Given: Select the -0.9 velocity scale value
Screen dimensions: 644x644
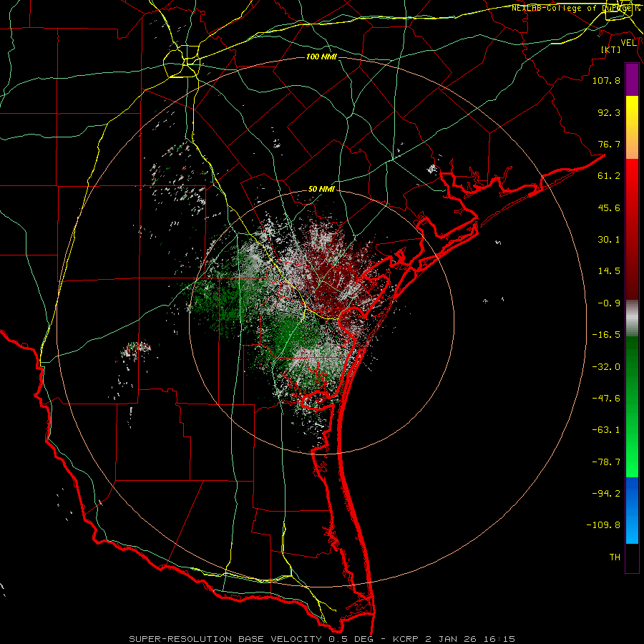Looking at the screenshot, I should point(609,303).
